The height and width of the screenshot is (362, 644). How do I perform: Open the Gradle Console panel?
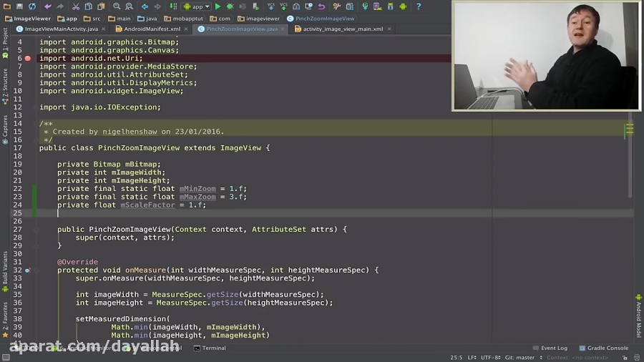(607, 348)
